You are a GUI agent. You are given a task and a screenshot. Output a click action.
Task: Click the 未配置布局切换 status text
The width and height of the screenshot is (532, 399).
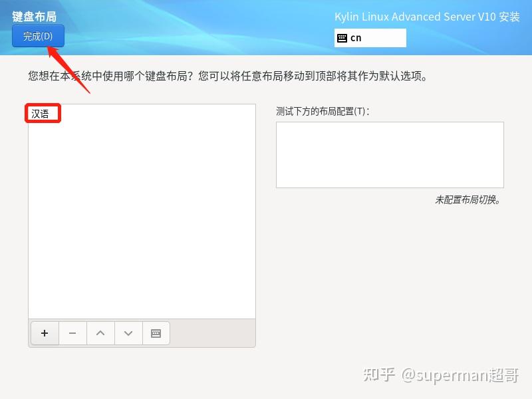point(468,199)
